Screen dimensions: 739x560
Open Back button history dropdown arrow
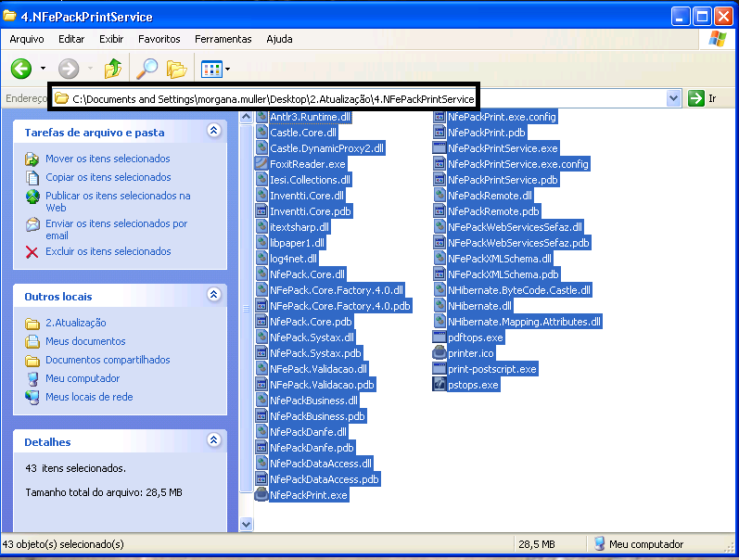pos(43,70)
